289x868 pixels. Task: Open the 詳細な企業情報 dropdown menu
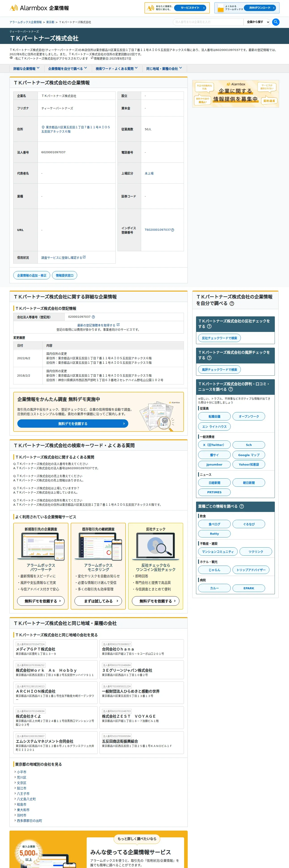tap(26, 69)
